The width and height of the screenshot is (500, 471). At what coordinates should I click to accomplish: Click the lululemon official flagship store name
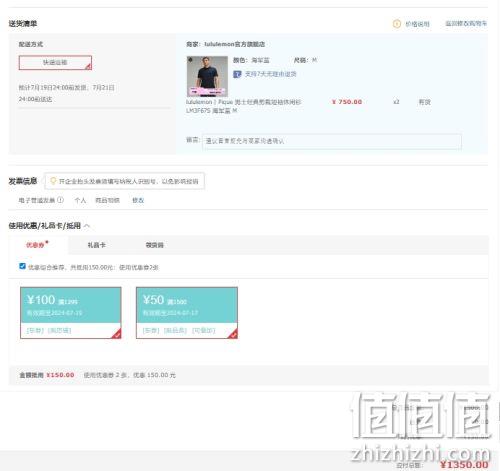(234, 44)
